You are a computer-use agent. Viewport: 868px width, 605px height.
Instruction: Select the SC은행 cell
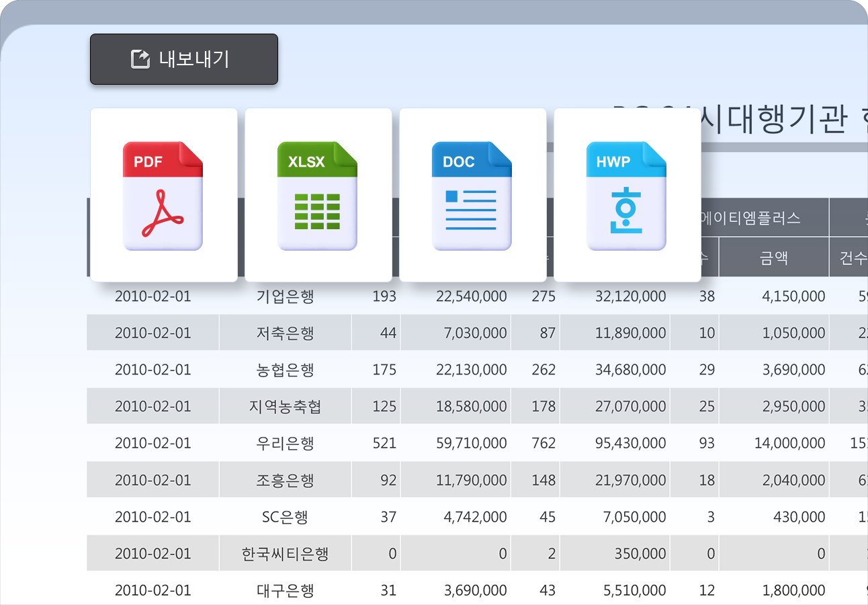tap(285, 518)
